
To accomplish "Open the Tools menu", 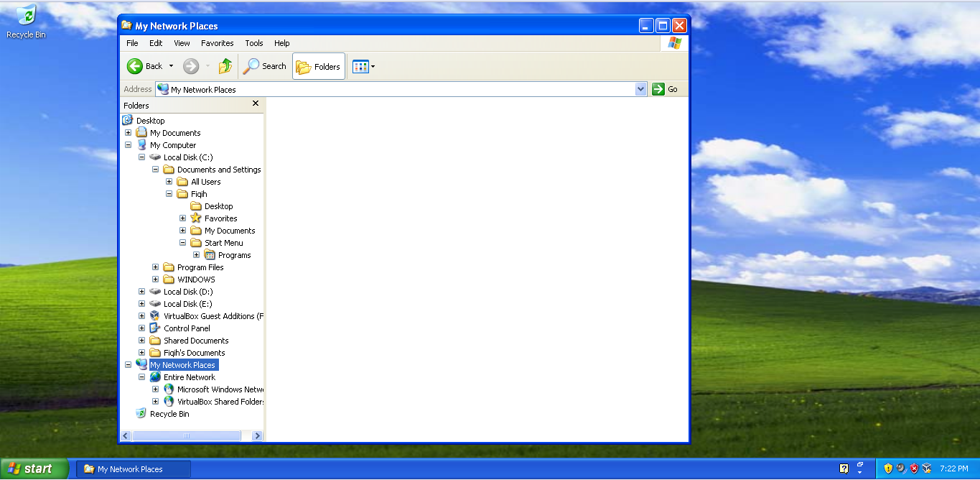I will click(254, 43).
